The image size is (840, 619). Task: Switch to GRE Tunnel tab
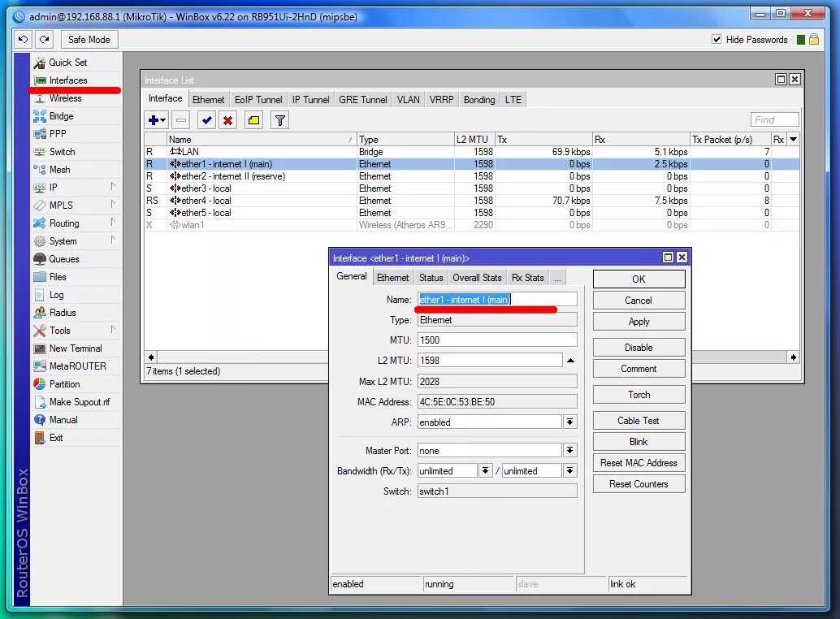coord(362,100)
